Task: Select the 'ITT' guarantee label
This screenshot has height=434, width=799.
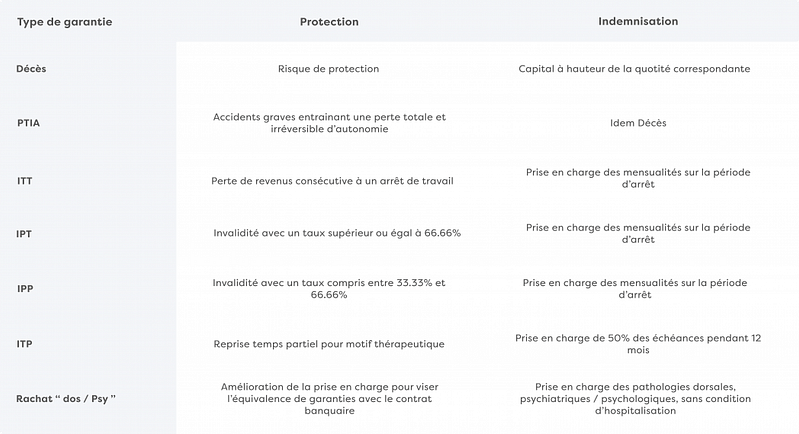Action: pyautogui.click(x=24, y=181)
